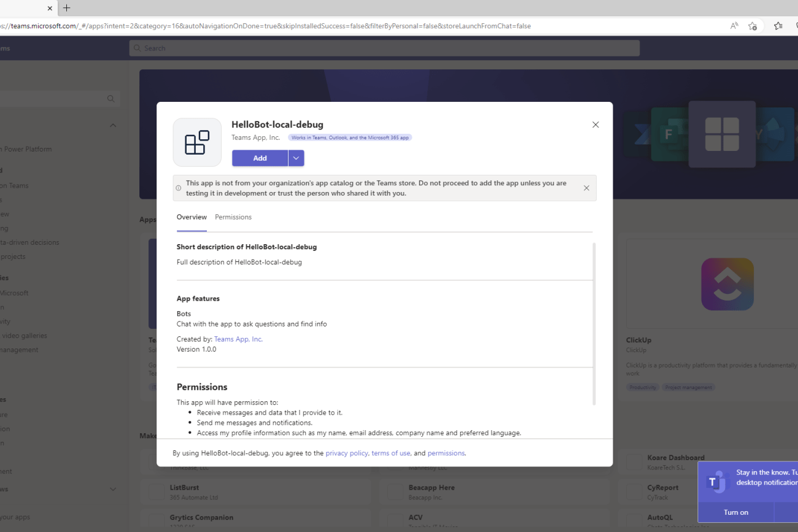Add this page to favorites star icon
This screenshot has height=532, width=798.
[753, 26]
